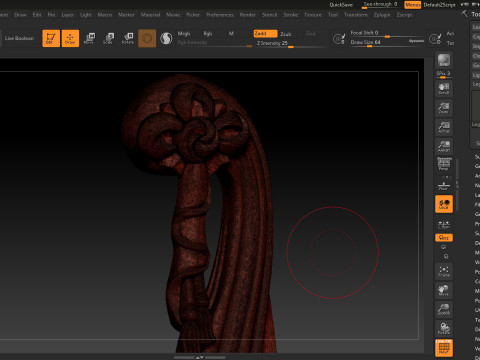The height and width of the screenshot is (360, 480).
Task: Click the Frame mesh icon
Action: pyautogui.click(x=444, y=271)
